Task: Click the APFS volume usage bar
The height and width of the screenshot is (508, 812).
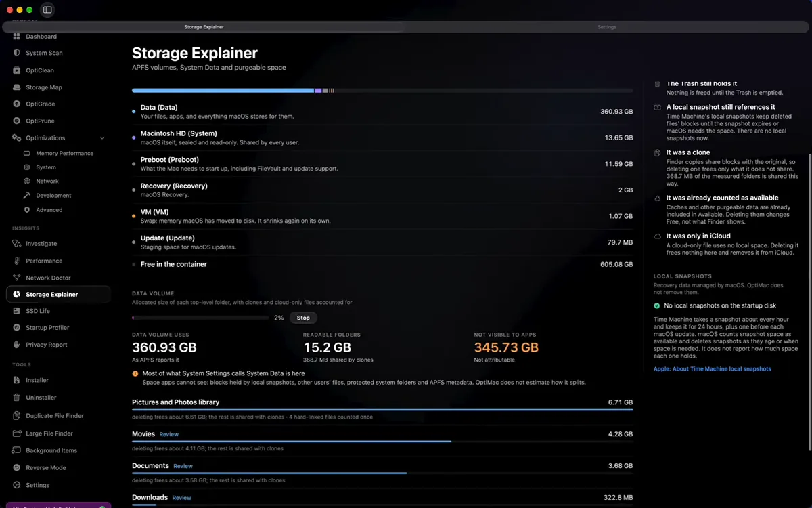Action: 382,90
